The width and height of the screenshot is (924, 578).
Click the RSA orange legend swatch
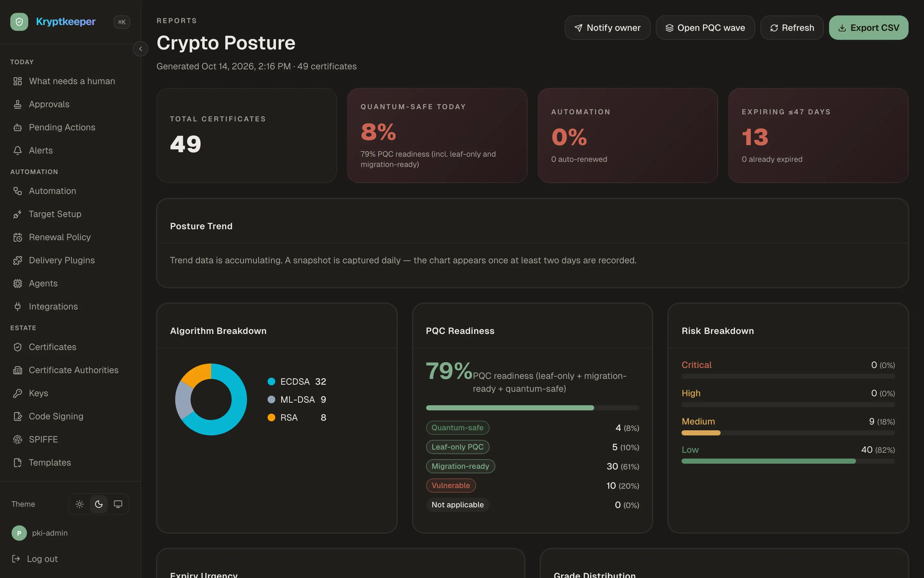[271, 417]
